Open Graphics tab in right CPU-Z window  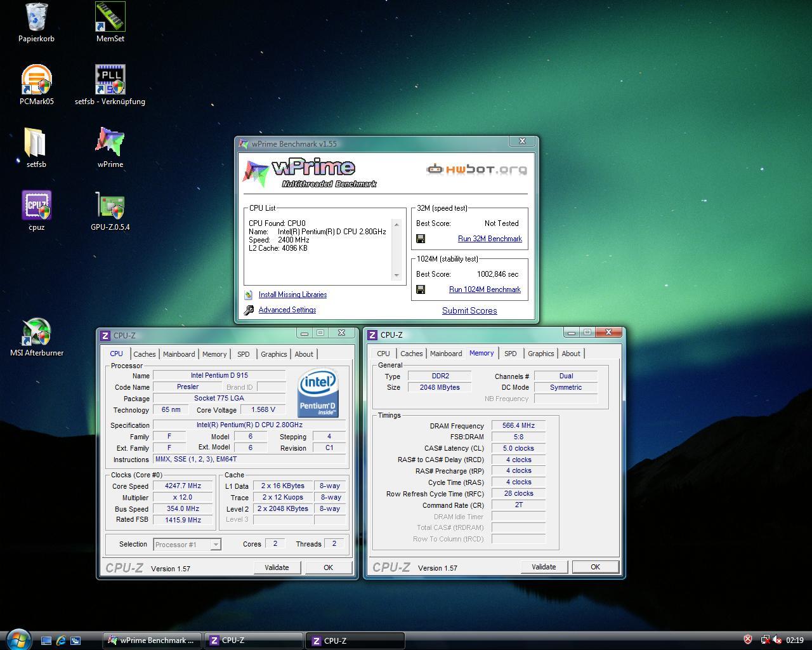pos(541,354)
